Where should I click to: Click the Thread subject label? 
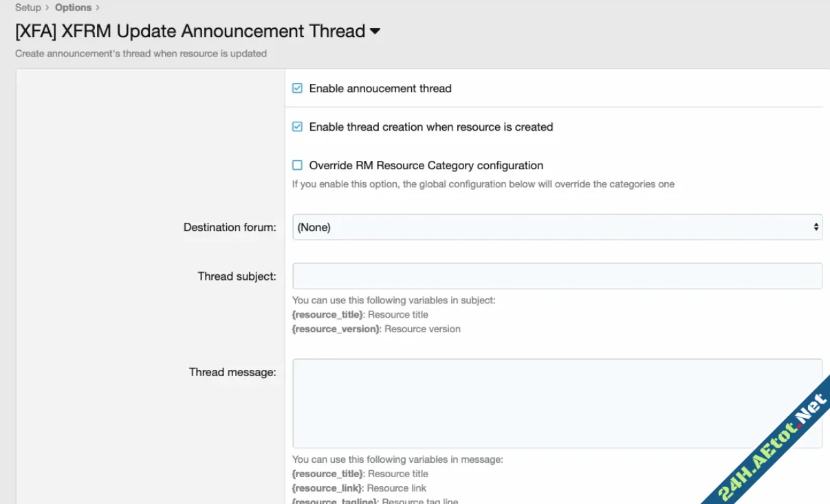[x=237, y=276]
